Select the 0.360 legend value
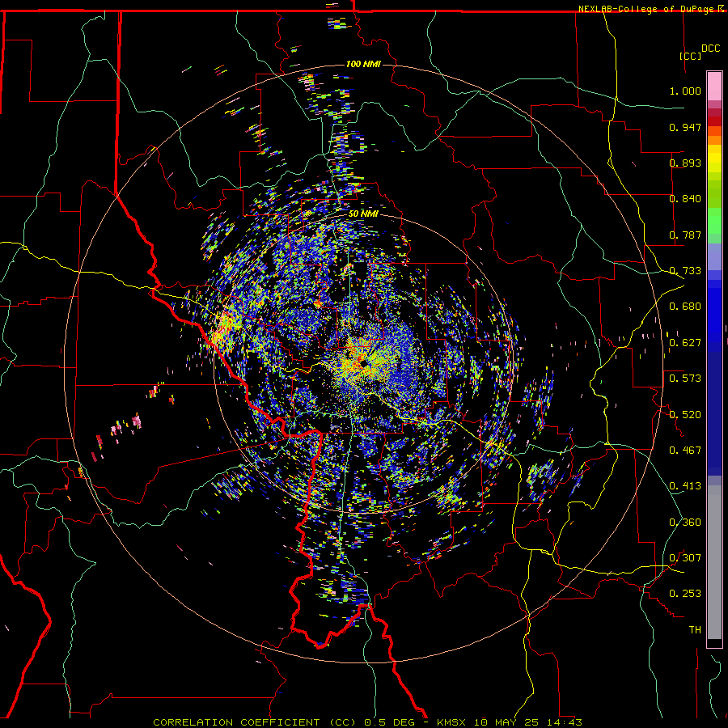728x728 pixels. pos(685,523)
